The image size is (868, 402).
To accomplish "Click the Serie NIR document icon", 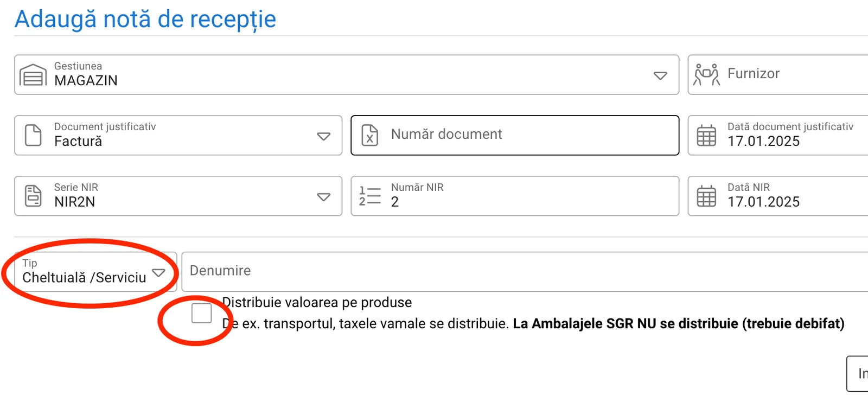I will pyautogui.click(x=33, y=196).
